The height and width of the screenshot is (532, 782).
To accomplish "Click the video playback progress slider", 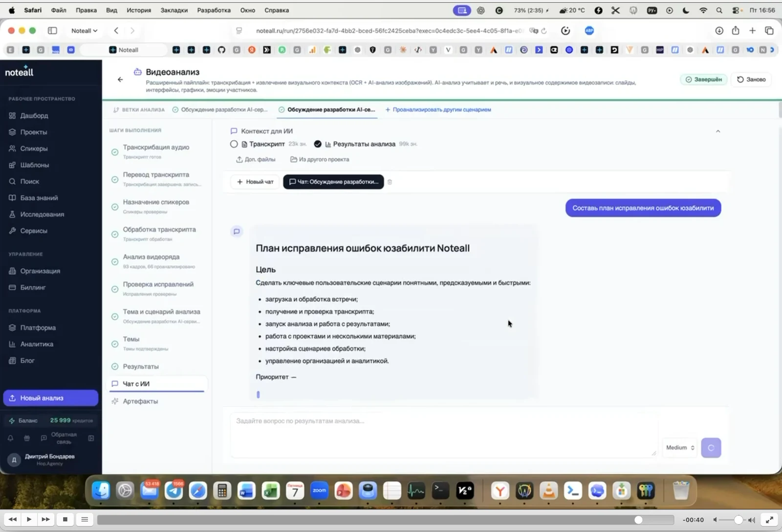I will pyautogui.click(x=385, y=520).
